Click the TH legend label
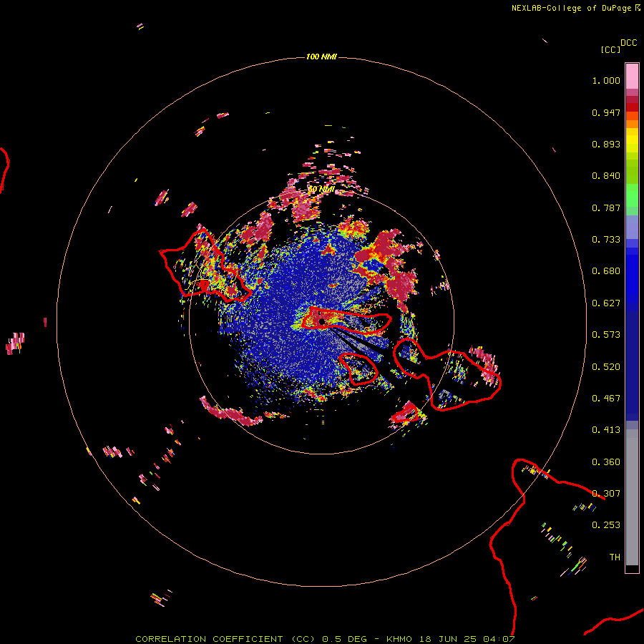This screenshot has width=644, height=644. [x=615, y=557]
